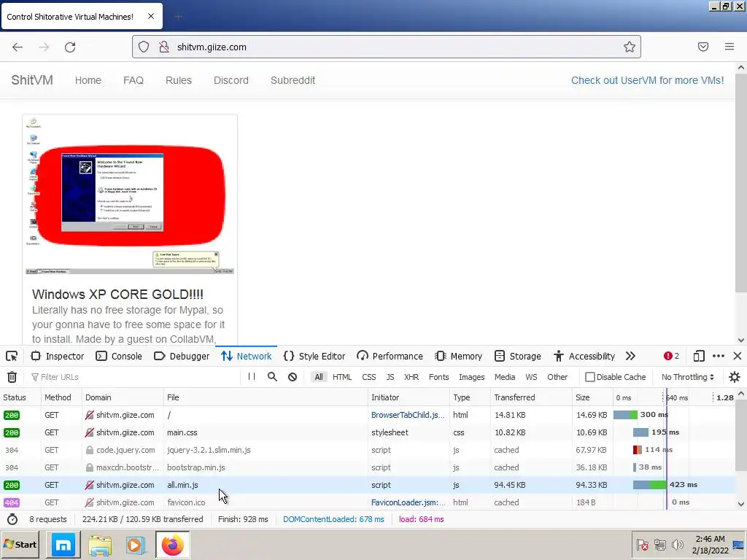This screenshot has width=747, height=560.
Task: Activate the element picker tool in DevTools
Action: click(x=12, y=356)
